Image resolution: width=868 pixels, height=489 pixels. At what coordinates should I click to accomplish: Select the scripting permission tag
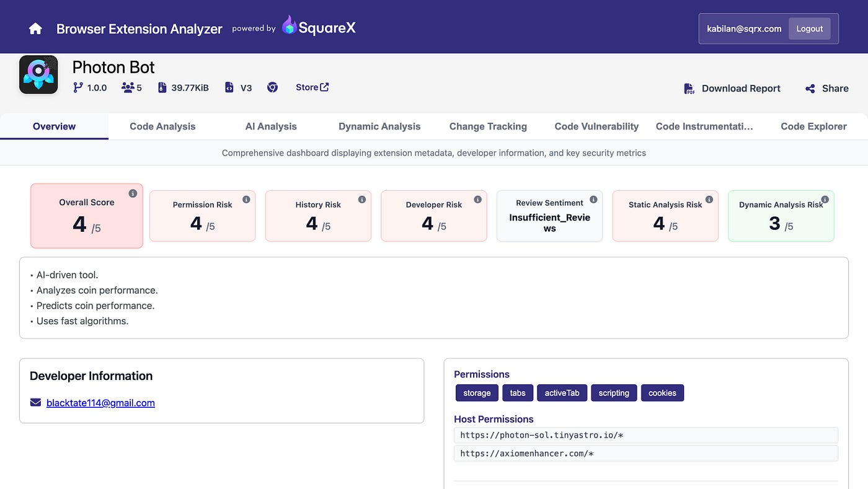click(614, 393)
